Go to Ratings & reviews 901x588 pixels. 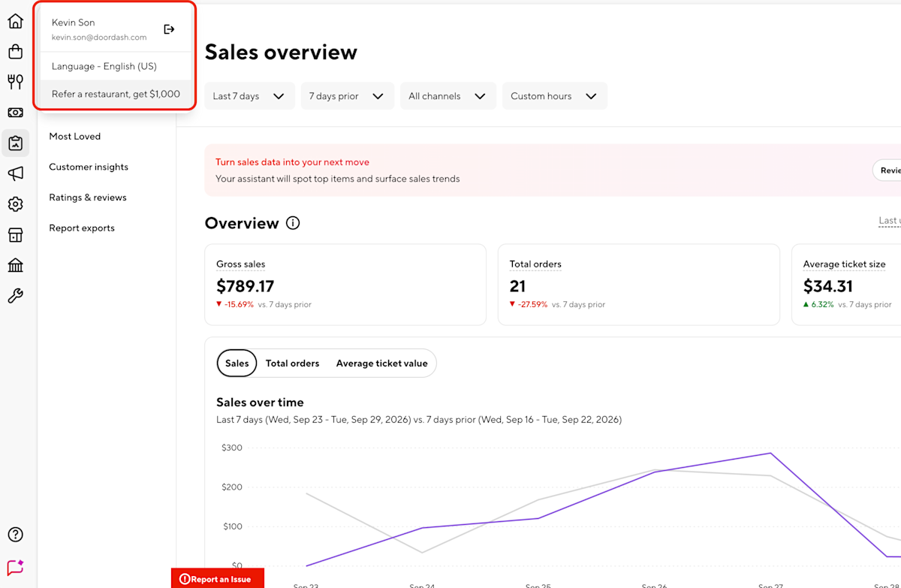(88, 198)
